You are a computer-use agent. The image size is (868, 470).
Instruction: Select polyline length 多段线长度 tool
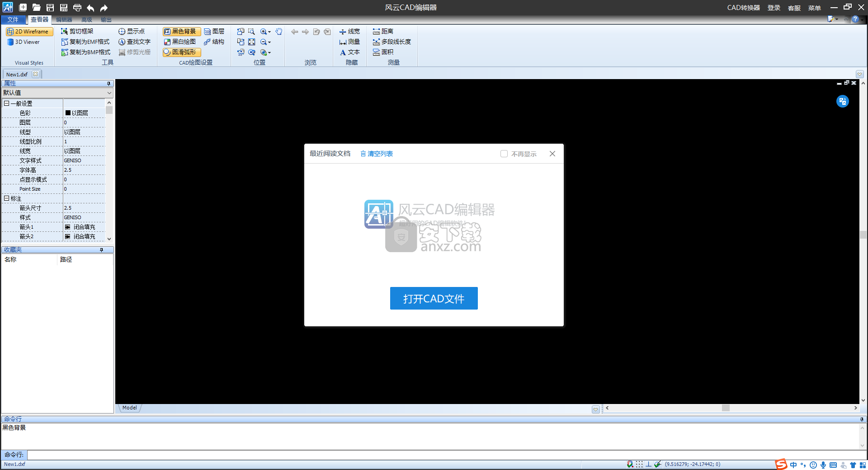(392, 42)
